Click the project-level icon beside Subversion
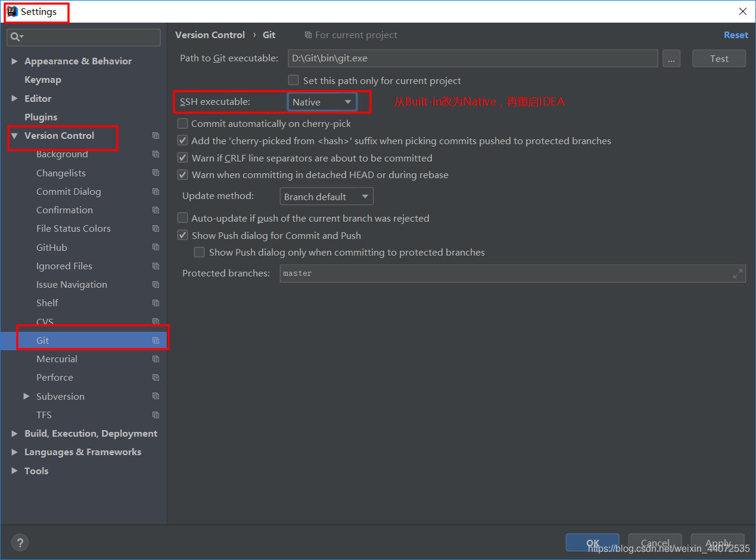Viewport: 756px width, 560px height. [x=155, y=396]
